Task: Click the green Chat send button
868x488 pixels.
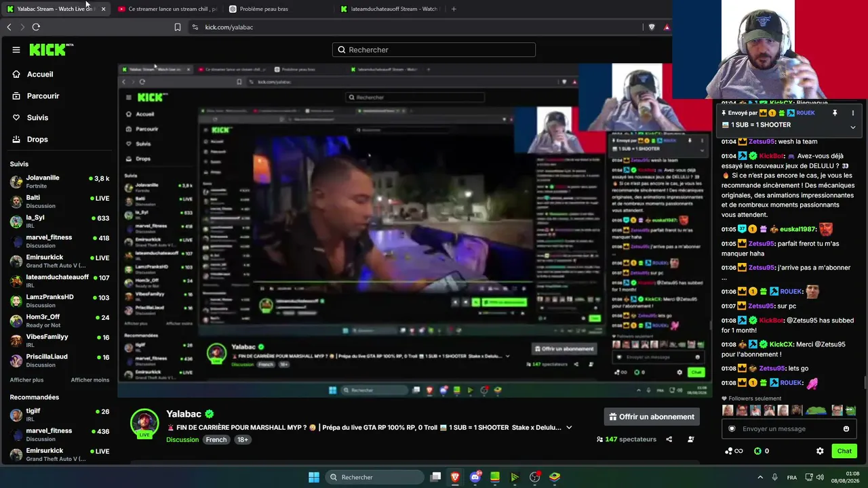Action: pyautogui.click(x=844, y=451)
